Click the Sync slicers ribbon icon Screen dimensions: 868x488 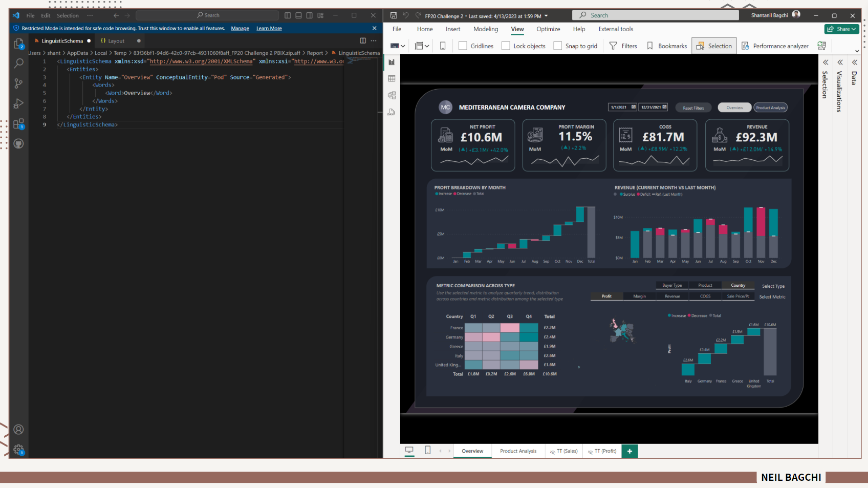822,46
